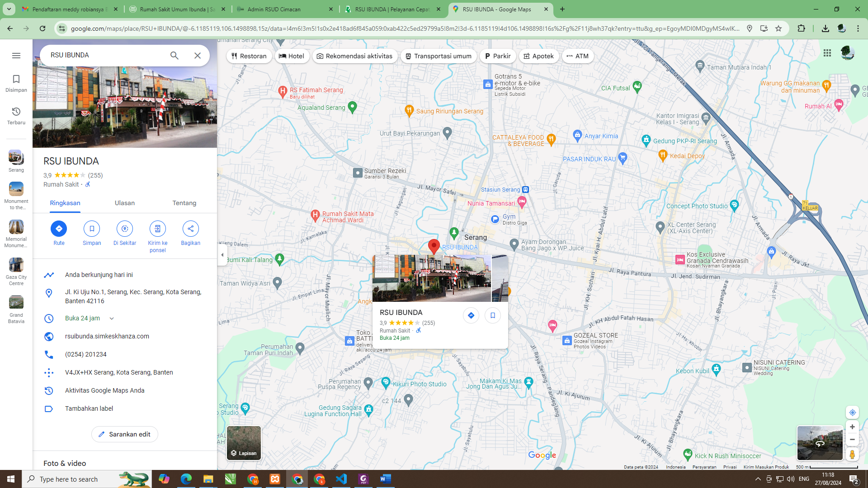The image size is (868, 488).
Task: Bookmark this page with star icon
Action: [x=778, y=28]
